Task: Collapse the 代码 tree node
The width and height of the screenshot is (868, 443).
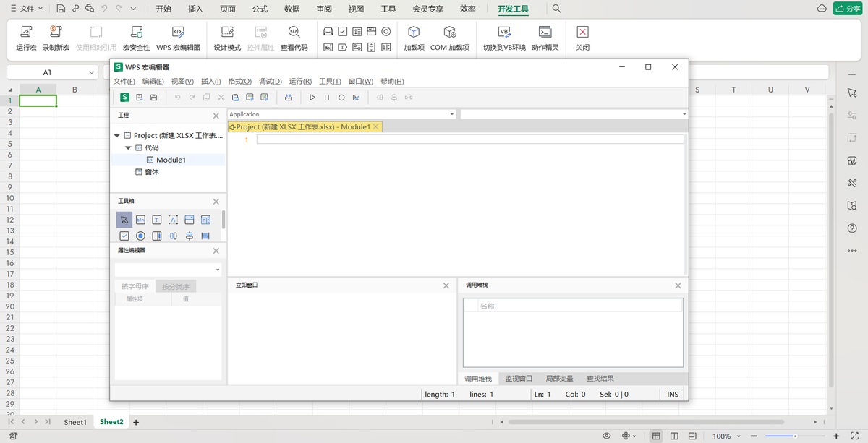Action: coord(128,147)
